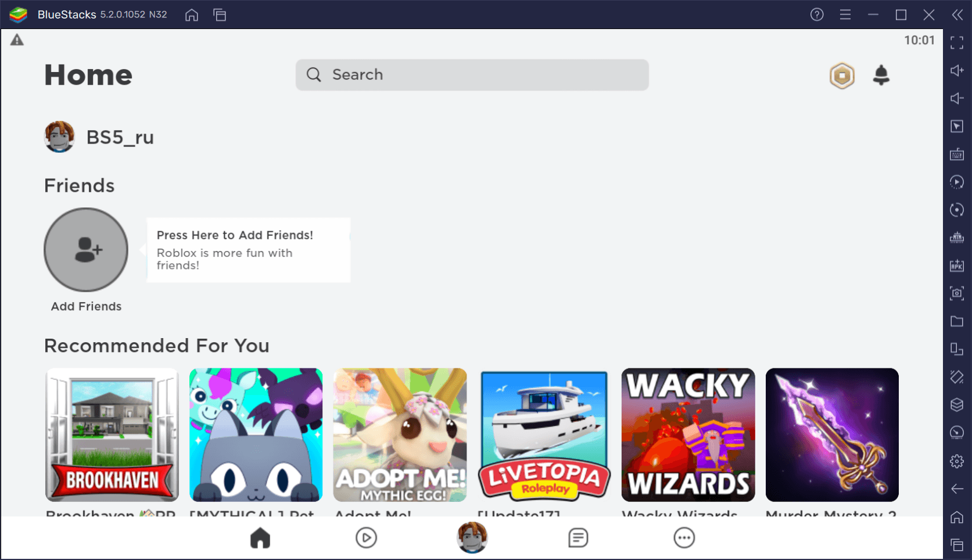The image size is (972, 560).
Task: Open the avatar tab in bottom navigation
Action: 472,537
